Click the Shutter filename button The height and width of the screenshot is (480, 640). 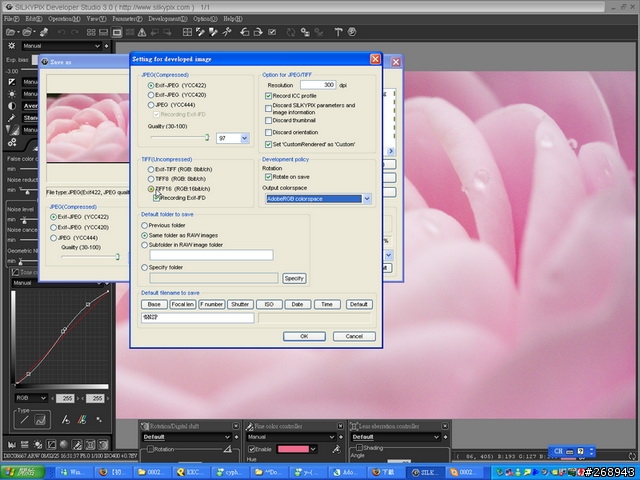(240, 304)
